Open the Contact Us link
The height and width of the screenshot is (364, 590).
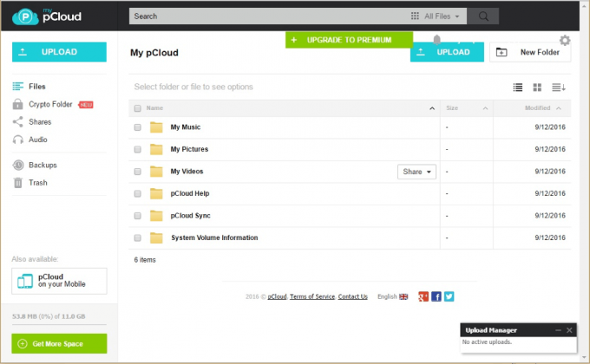point(352,296)
